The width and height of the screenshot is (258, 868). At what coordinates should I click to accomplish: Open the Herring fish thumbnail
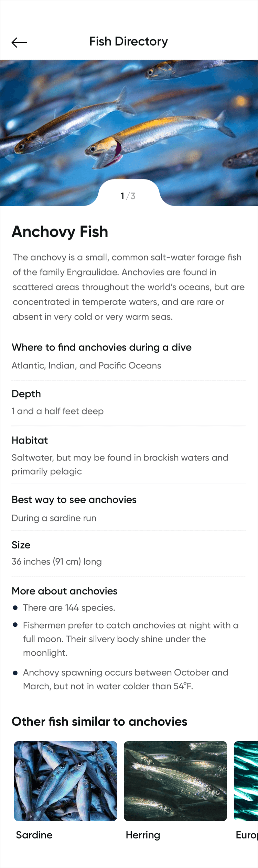pos(175,781)
